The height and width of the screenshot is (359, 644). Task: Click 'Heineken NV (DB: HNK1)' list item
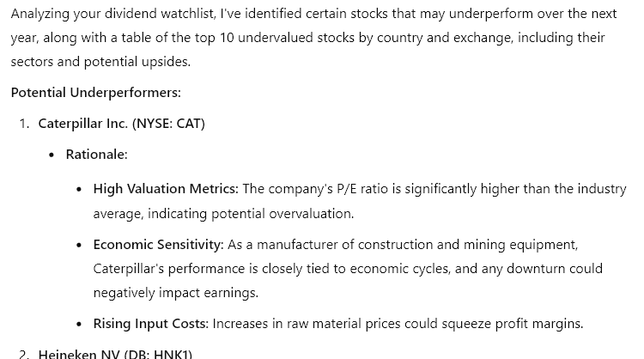(x=115, y=354)
